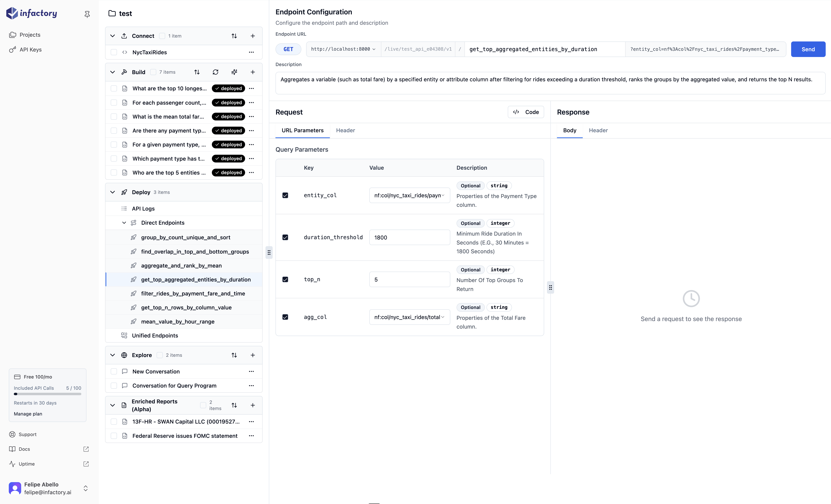Send the endpoint request

(x=808, y=49)
